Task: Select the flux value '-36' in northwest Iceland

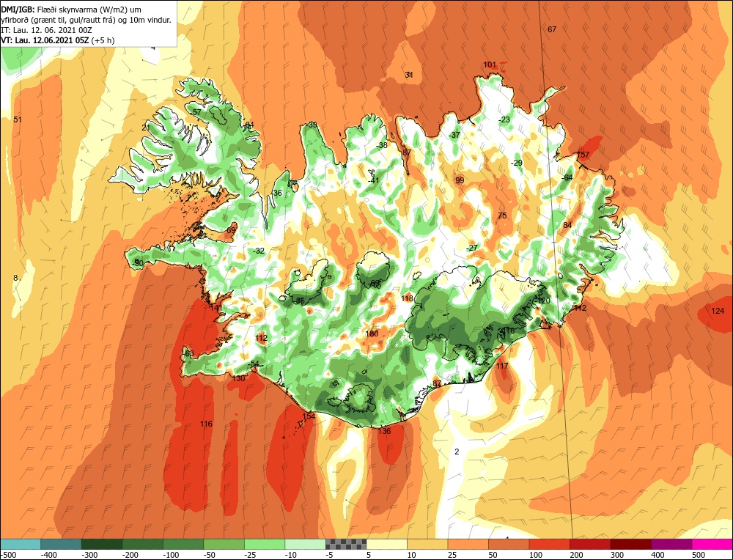Action: pyautogui.click(x=277, y=193)
